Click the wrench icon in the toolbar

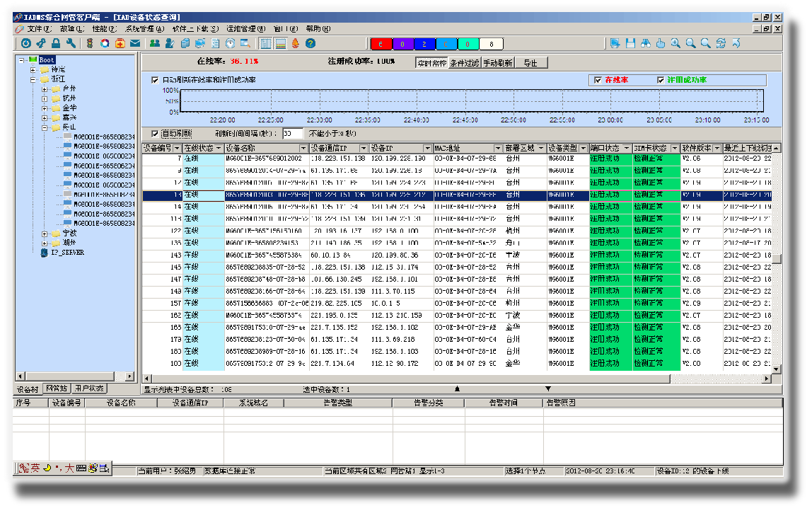(70, 44)
